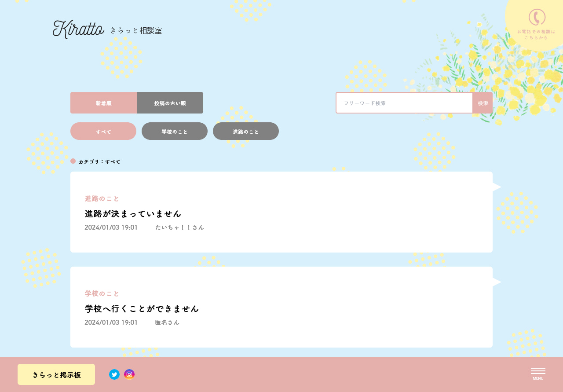Filter by 進路のこと category

click(x=246, y=131)
